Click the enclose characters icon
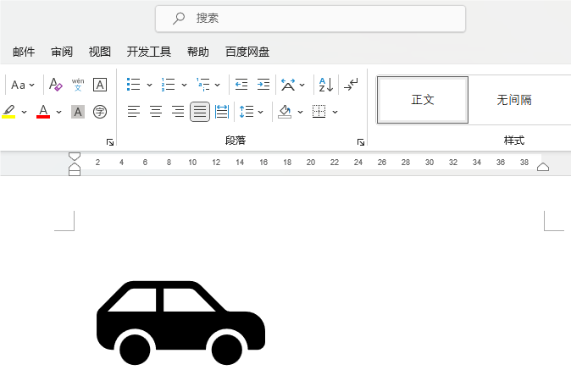Screen dimensions: 571x392 100,112
